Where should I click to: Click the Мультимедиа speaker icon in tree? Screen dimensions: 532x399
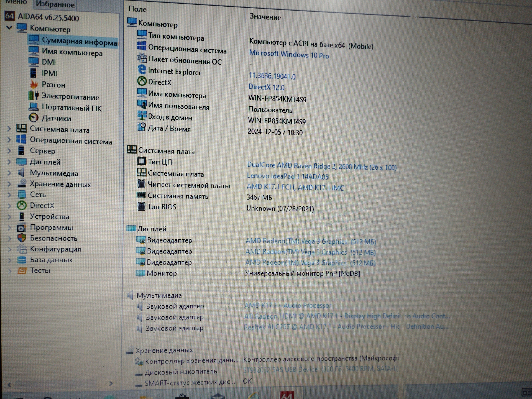(21, 173)
